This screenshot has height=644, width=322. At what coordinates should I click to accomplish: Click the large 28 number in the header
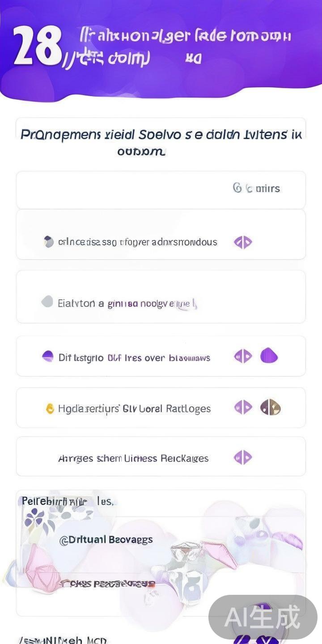point(38,47)
